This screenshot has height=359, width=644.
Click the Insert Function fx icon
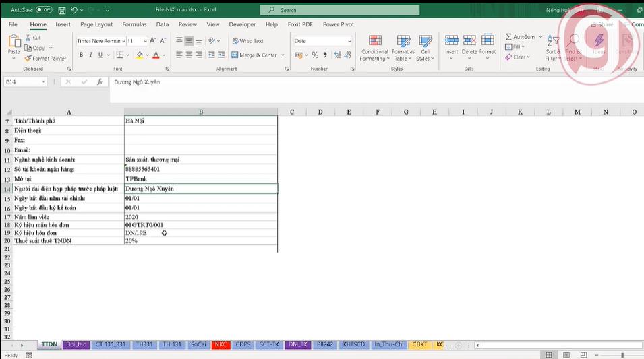click(99, 81)
